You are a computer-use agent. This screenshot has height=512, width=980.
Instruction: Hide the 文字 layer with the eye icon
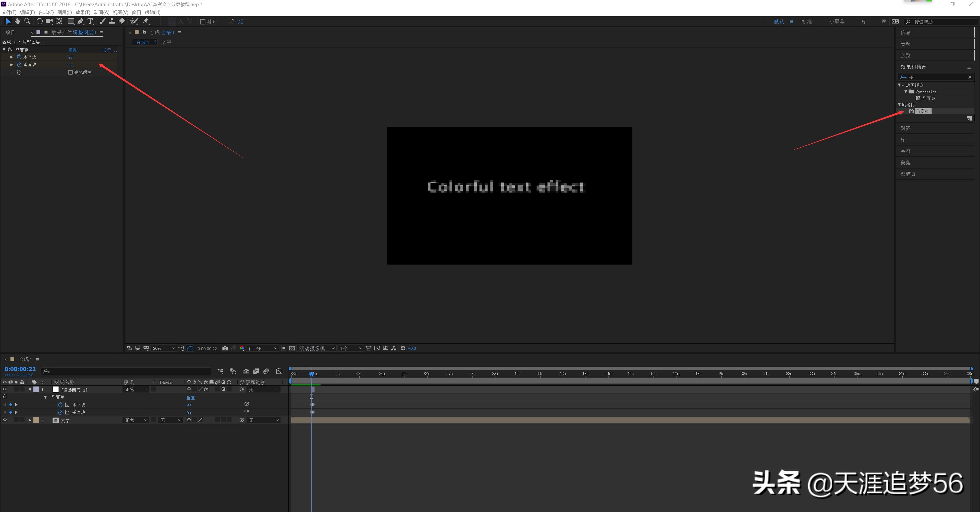(5, 420)
